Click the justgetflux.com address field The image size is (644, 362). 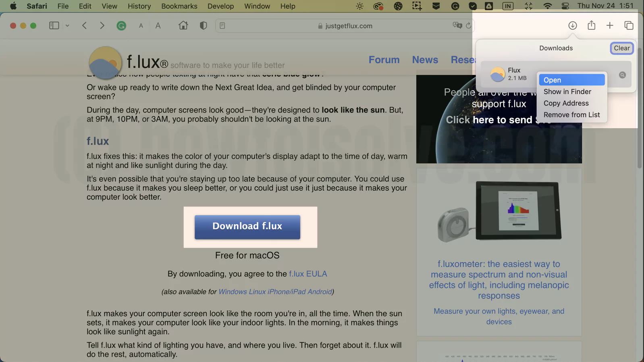pyautogui.click(x=345, y=26)
